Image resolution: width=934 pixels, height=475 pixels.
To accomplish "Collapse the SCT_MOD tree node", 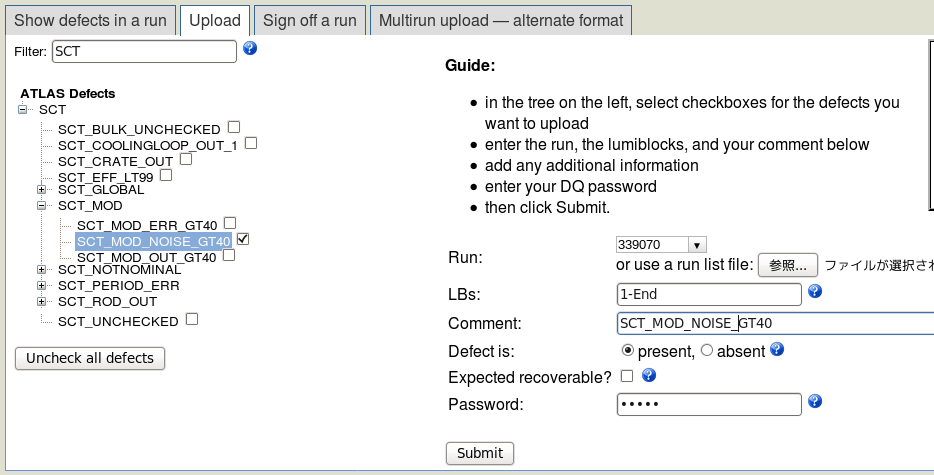I will click(41, 206).
